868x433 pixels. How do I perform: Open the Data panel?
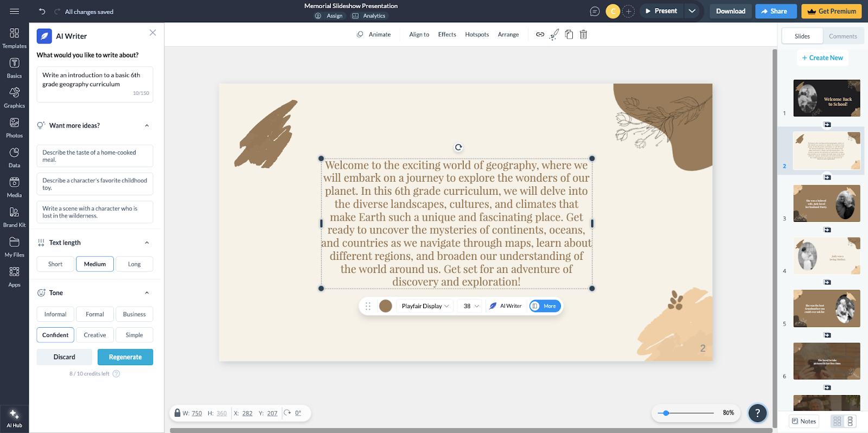[14, 158]
